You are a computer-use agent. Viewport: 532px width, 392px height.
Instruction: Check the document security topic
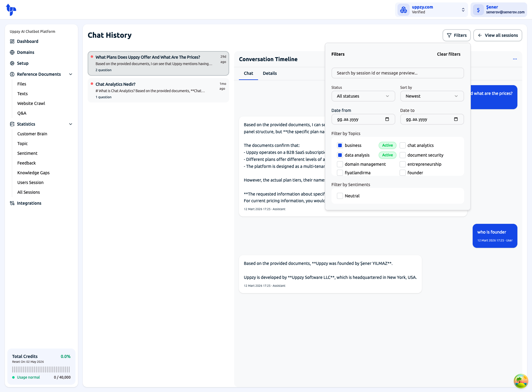click(x=403, y=155)
